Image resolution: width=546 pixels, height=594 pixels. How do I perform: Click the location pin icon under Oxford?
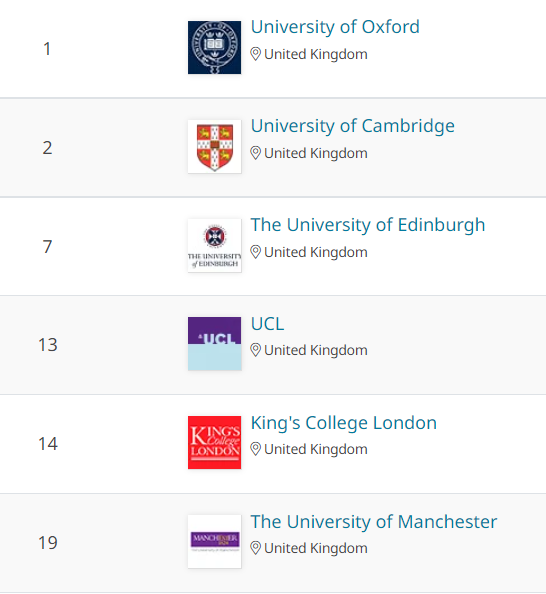[255, 54]
